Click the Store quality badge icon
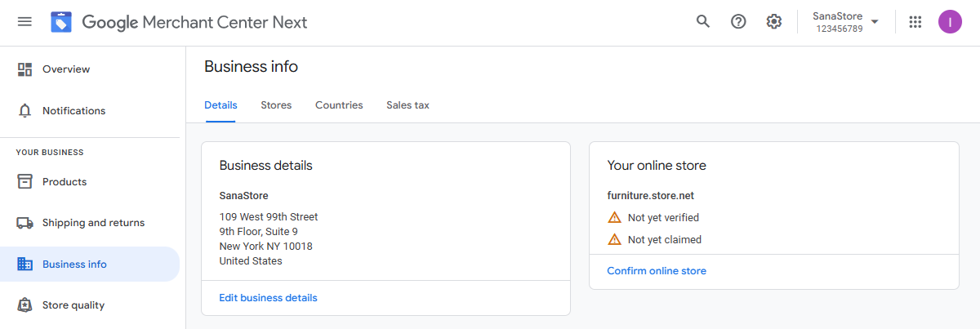This screenshot has width=980, height=329. pyautogui.click(x=25, y=305)
